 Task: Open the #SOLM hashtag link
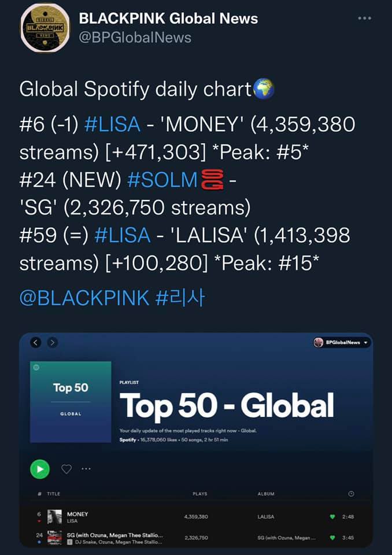coord(162,180)
